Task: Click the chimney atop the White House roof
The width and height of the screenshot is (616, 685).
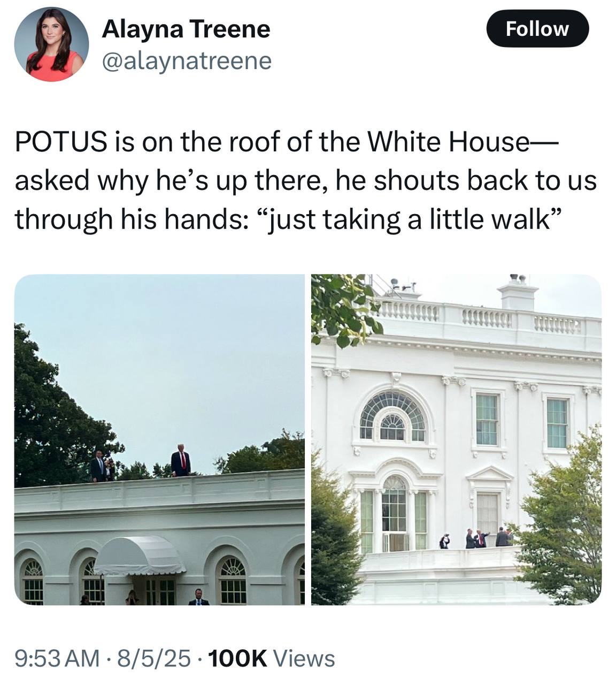Action: click(517, 293)
